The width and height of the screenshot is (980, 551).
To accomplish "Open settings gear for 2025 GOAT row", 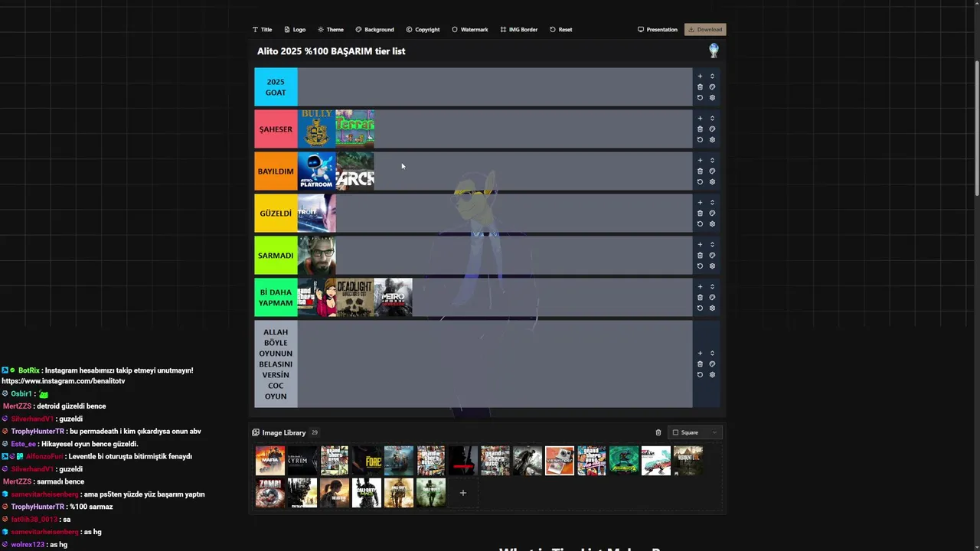I will (712, 97).
